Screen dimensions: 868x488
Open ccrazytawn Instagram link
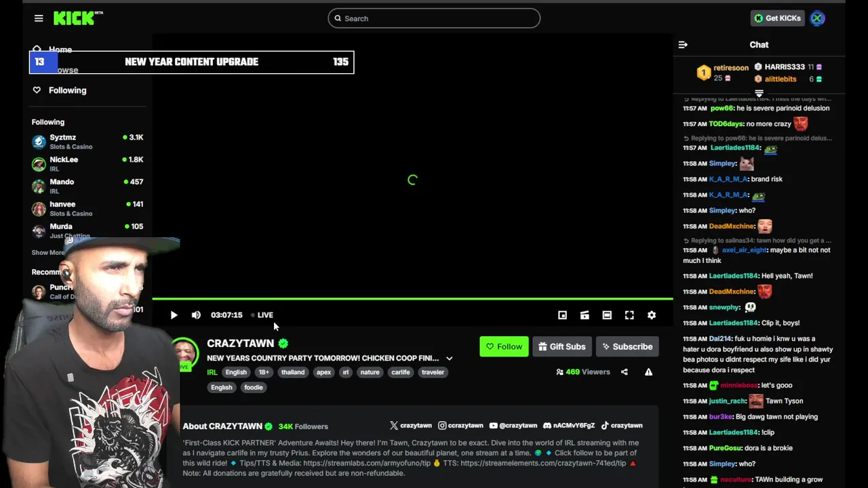point(460,426)
